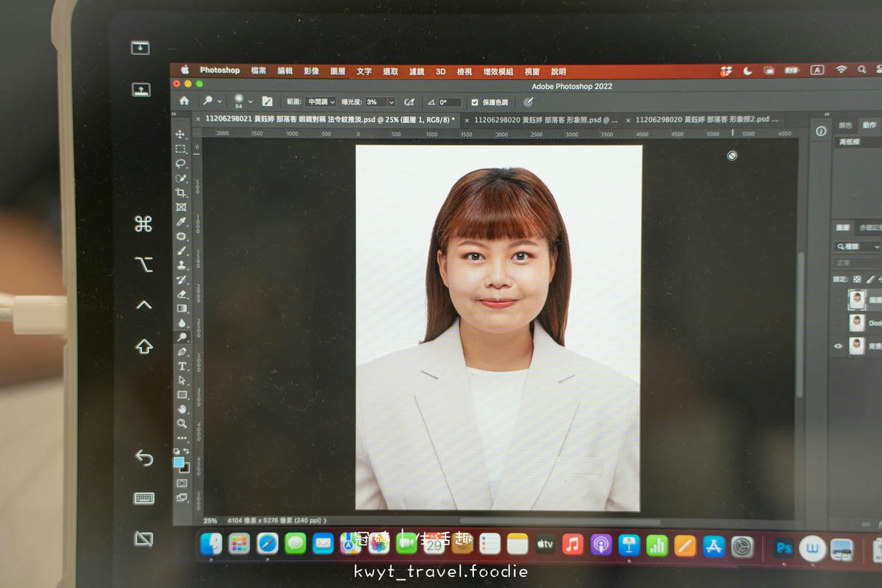The image size is (882, 588).
Task: Select the Blur tool
Action: [181, 323]
